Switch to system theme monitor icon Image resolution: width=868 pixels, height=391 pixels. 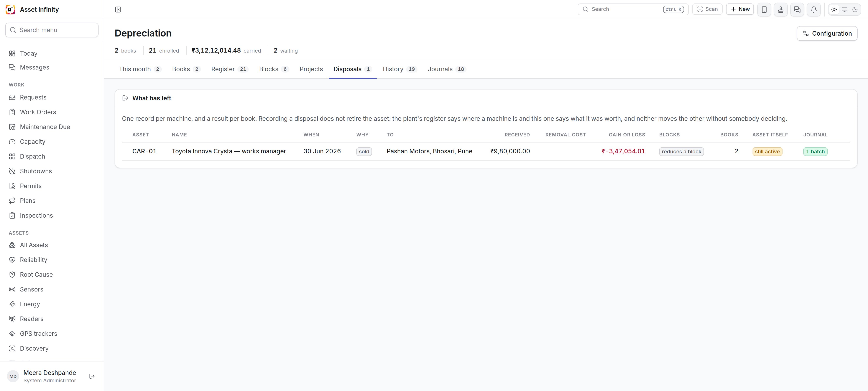coord(844,9)
